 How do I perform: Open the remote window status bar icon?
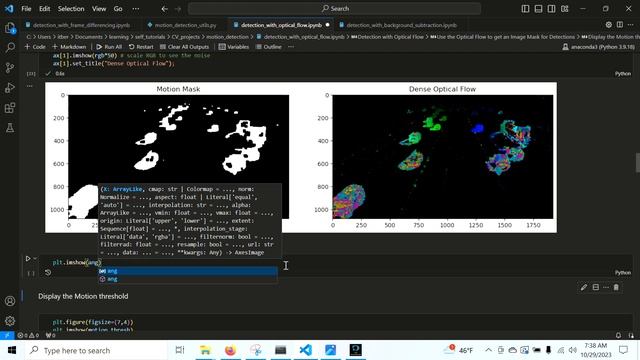point(7,335)
